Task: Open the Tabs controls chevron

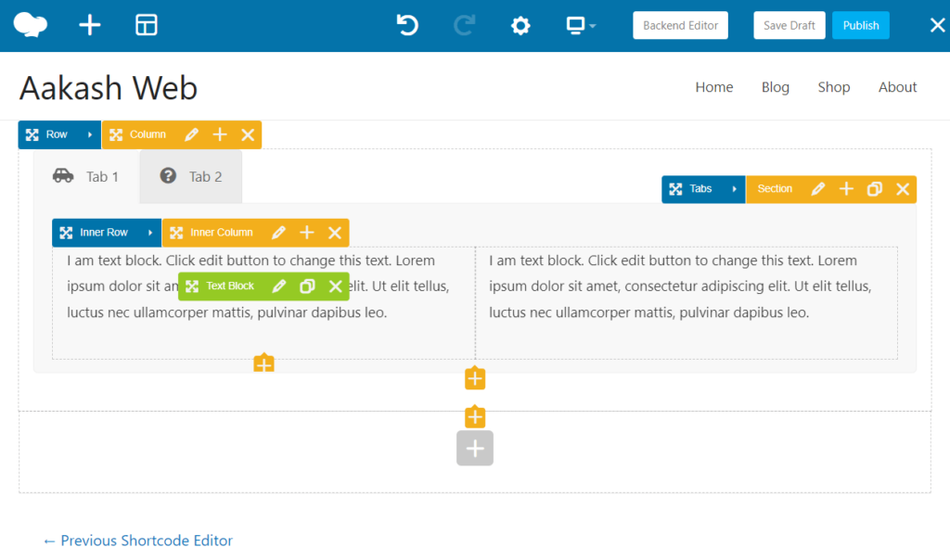Action: (736, 188)
